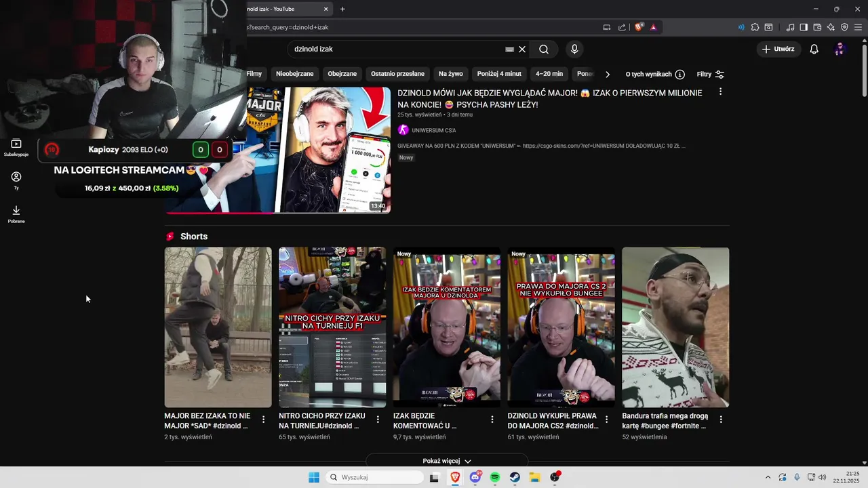Click the Brave Shields lion icon
Image resolution: width=868 pixels, height=488 pixels.
point(638,27)
